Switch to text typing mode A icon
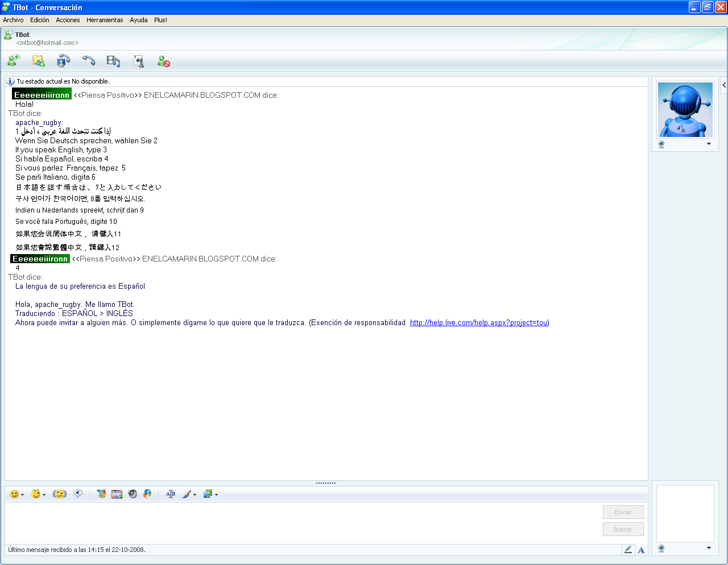Image resolution: width=728 pixels, height=565 pixels. click(641, 550)
